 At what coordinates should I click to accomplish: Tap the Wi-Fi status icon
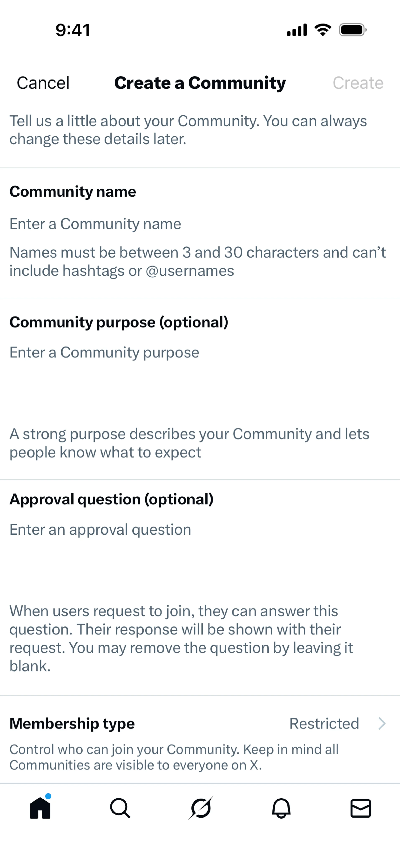pos(322,30)
